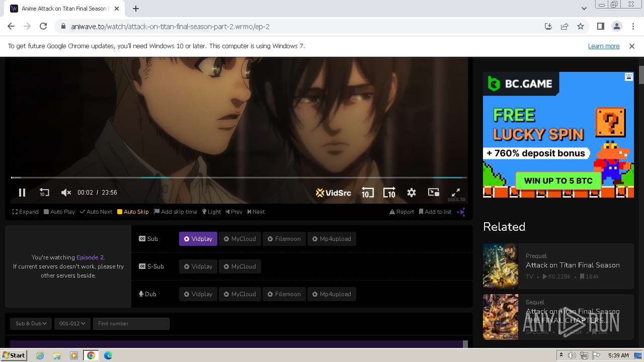Click the address bar URL
Image resolution: width=644 pixels, height=362 pixels.
tap(171, 26)
